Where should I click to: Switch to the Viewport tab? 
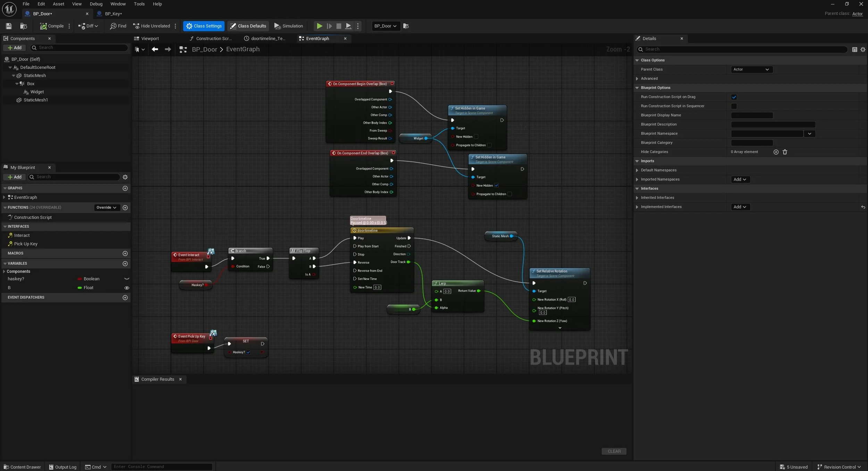point(150,39)
